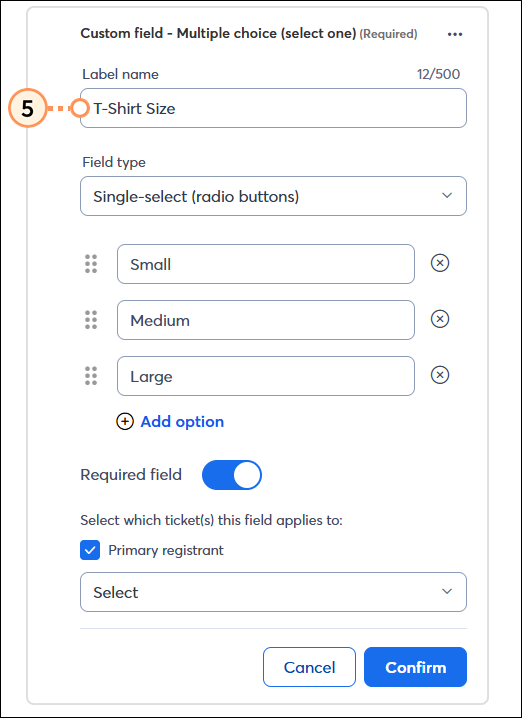Screen dimensions: 522x718
Task: Expand the ticket Select dropdown
Action: click(273, 592)
